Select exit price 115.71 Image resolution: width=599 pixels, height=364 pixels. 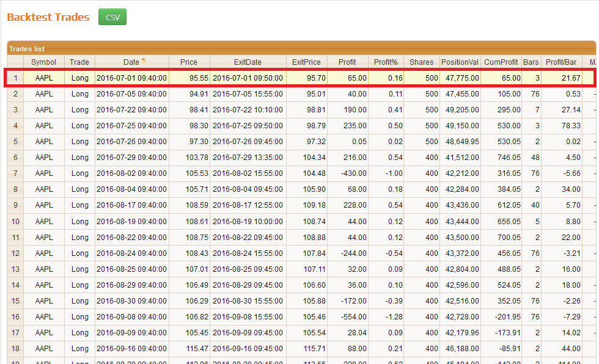pyautogui.click(x=314, y=349)
